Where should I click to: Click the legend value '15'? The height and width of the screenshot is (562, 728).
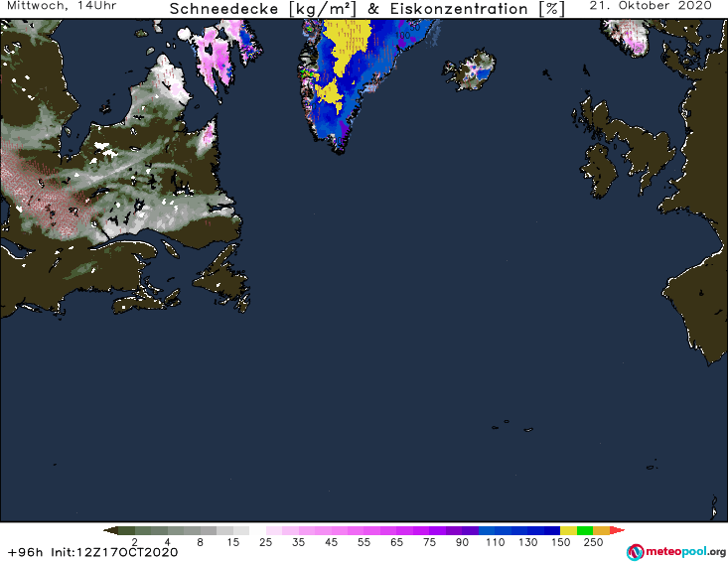(x=233, y=542)
